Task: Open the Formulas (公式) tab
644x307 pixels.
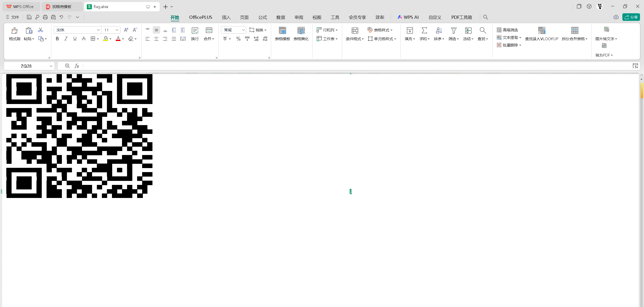Action: tap(262, 17)
